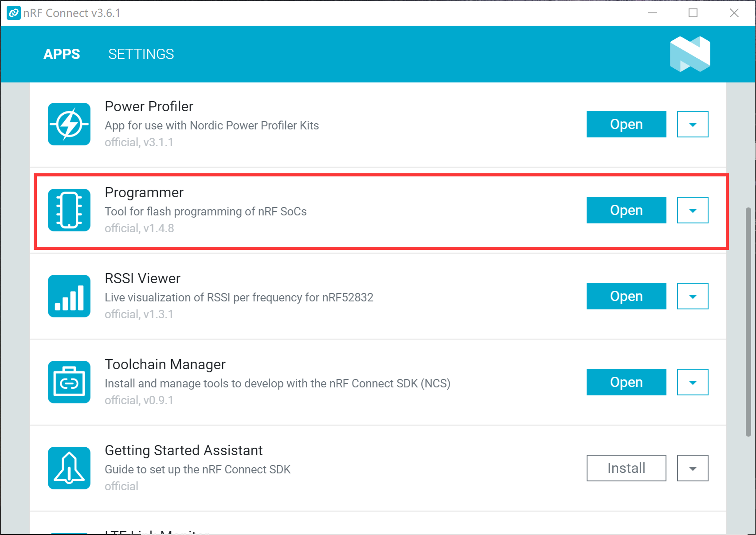Open the Toolchain Manager app

(626, 382)
